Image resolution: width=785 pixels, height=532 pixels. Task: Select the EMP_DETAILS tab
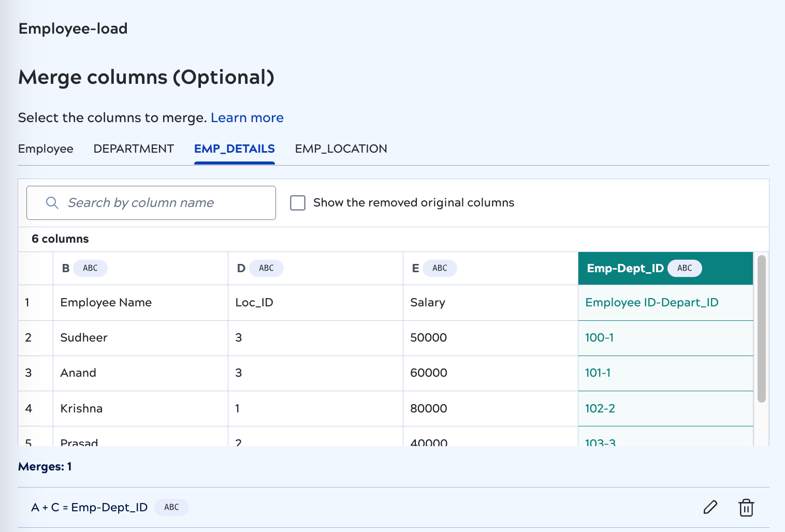(x=234, y=149)
